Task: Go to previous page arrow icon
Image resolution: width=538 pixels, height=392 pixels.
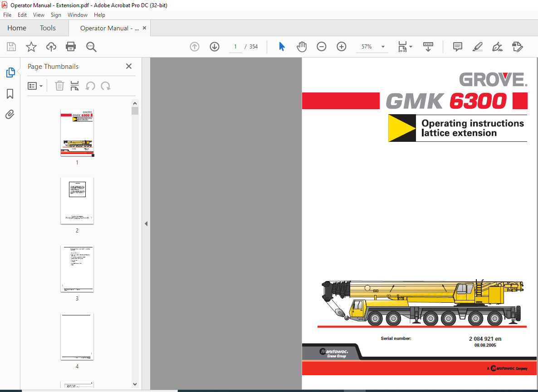Action: [x=195, y=47]
